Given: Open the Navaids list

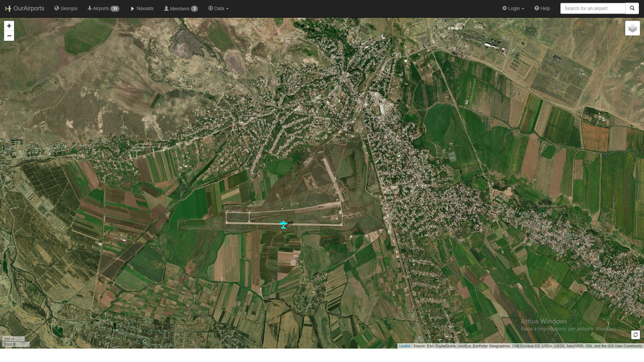Looking at the screenshot, I should (142, 8).
